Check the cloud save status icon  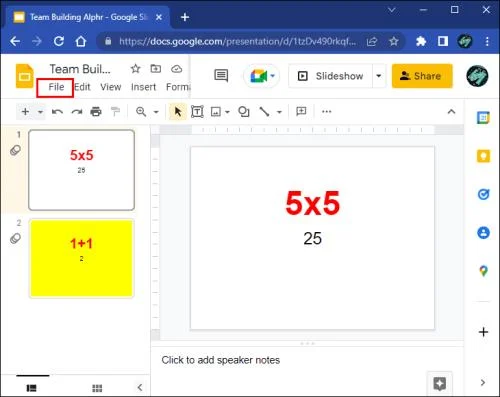click(176, 69)
